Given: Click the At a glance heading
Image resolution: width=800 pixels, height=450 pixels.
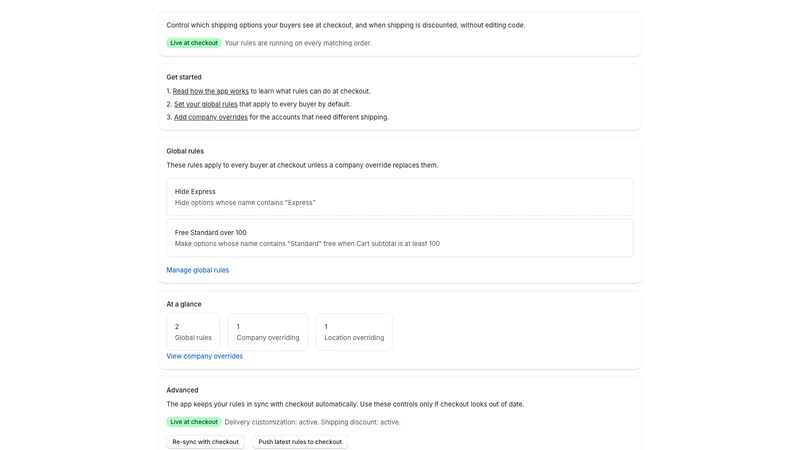Looking at the screenshot, I should (x=184, y=304).
